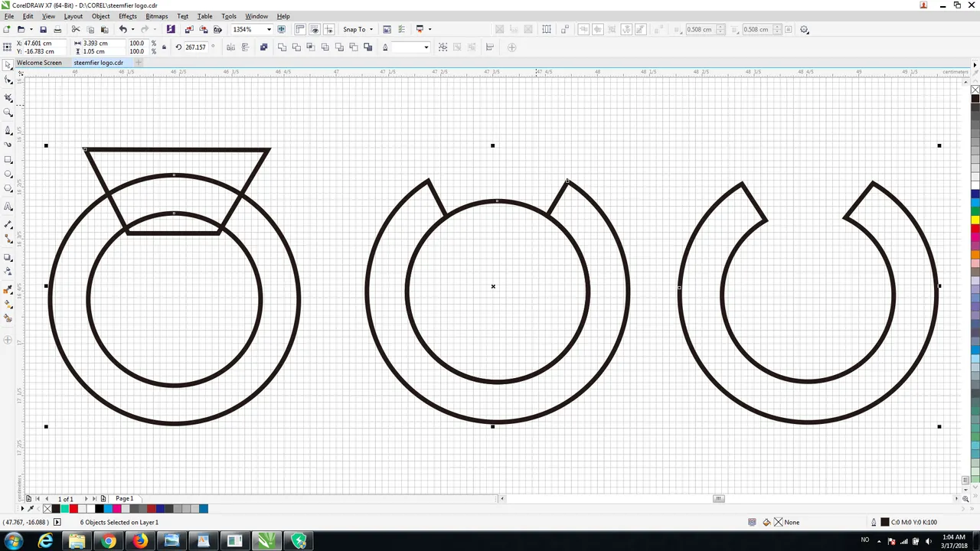Screen dimensions: 980x551
Task: Click the Print icon
Action: (x=57, y=29)
